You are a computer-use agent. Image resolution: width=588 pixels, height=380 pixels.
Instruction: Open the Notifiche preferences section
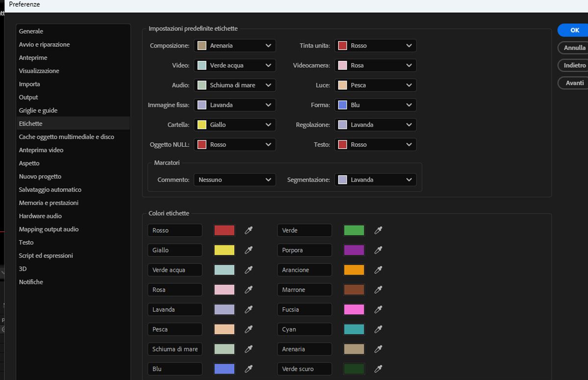point(31,281)
